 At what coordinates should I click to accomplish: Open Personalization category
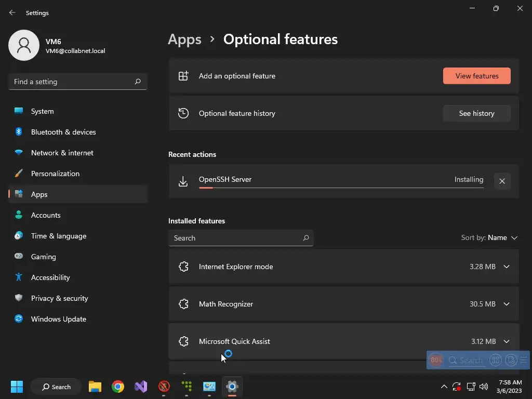click(x=78, y=174)
